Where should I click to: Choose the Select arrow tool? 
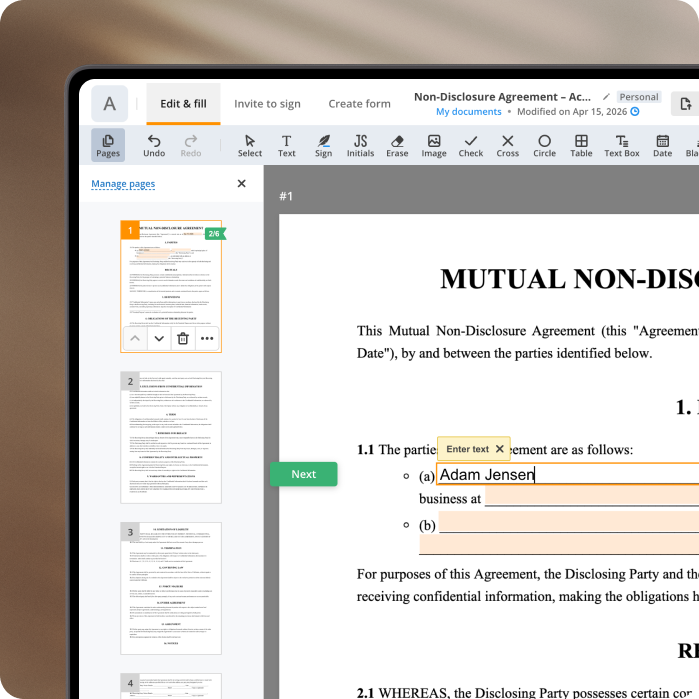point(250,145)
